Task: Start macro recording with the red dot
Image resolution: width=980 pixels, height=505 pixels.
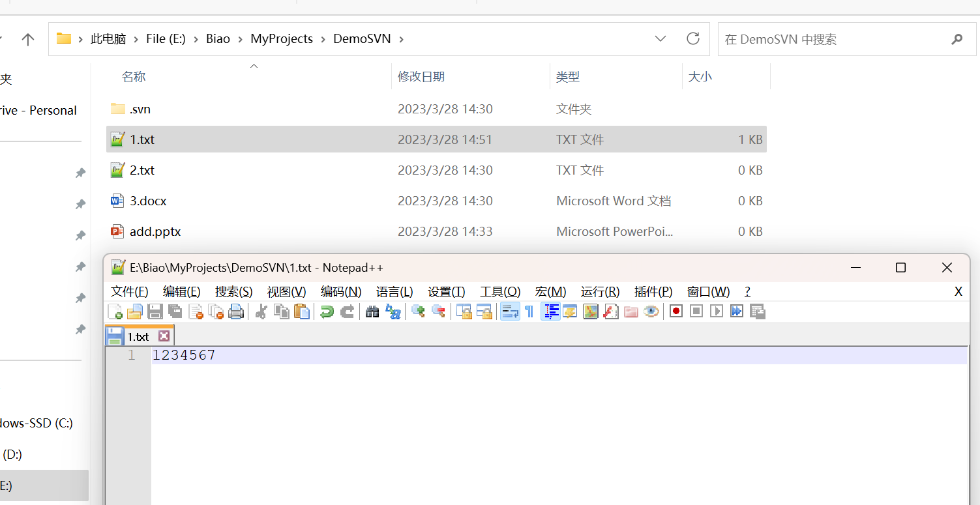Action: pos(676,311)
